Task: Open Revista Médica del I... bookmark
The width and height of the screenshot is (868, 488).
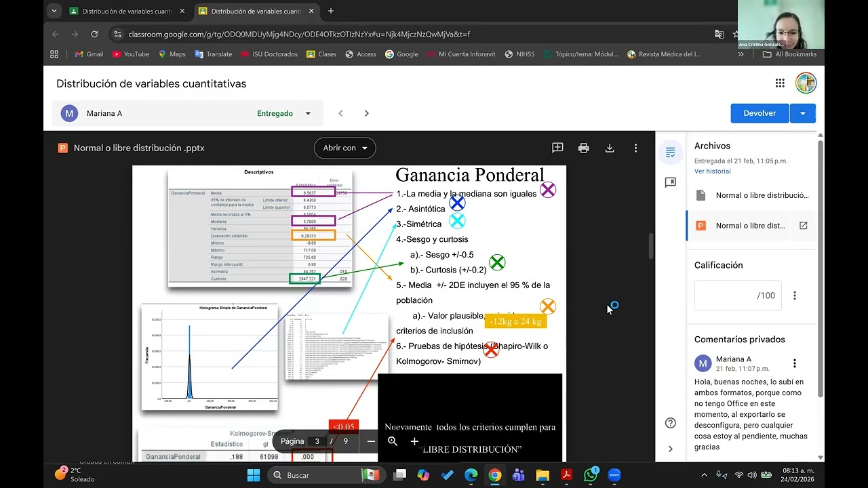Action: [x=664, y=54]
